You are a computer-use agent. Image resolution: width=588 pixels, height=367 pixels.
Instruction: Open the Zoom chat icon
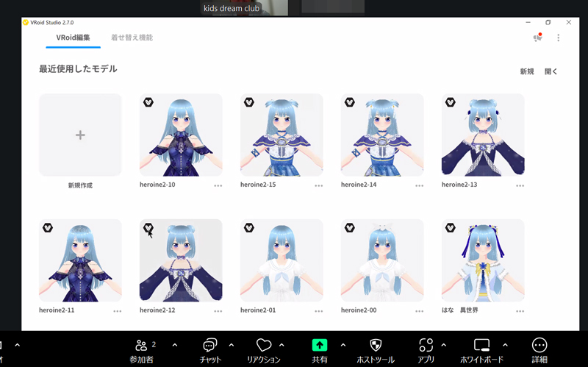[210, 345]
